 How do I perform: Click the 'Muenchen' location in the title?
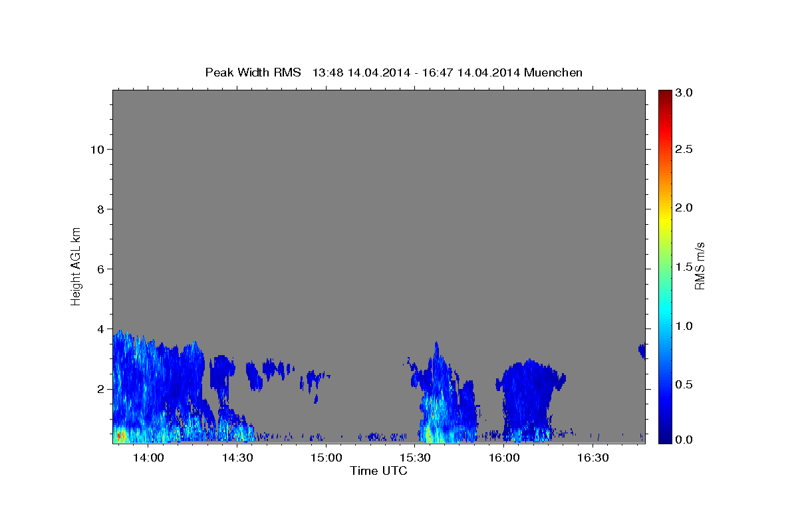[553, 72]
